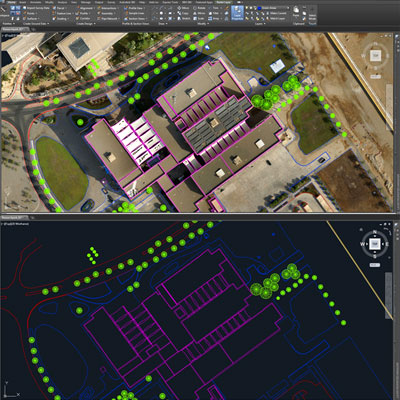This screenshot has width=400, height=400.
Task: Select the Alignment tool
Action: (85, 8)
